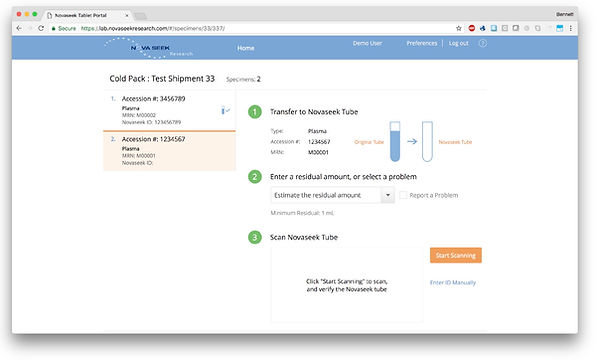Click the MRN value M00001 in step 1
The image size is (600, 360).
318,152
